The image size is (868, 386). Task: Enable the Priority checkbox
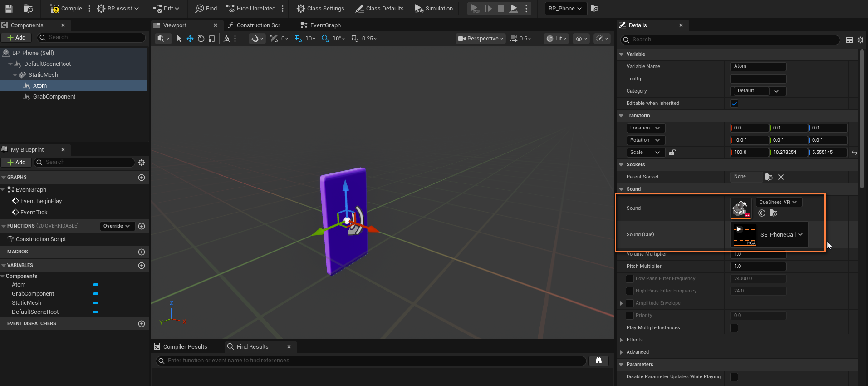pyautogui.click(x=630, y=316)
